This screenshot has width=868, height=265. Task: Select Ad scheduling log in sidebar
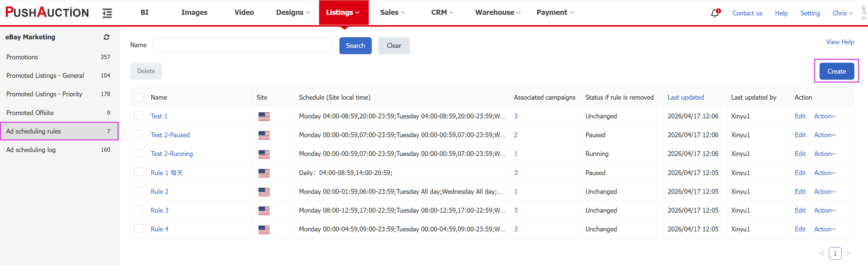pyautogui.click(x=31, y=150)
